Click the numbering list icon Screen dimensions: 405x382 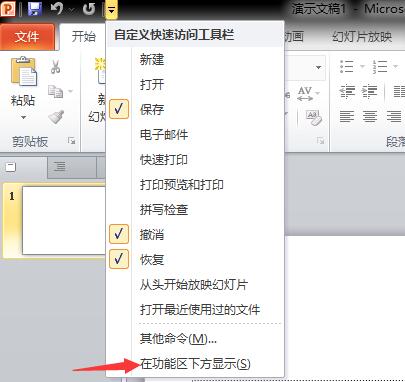point(380,67)
